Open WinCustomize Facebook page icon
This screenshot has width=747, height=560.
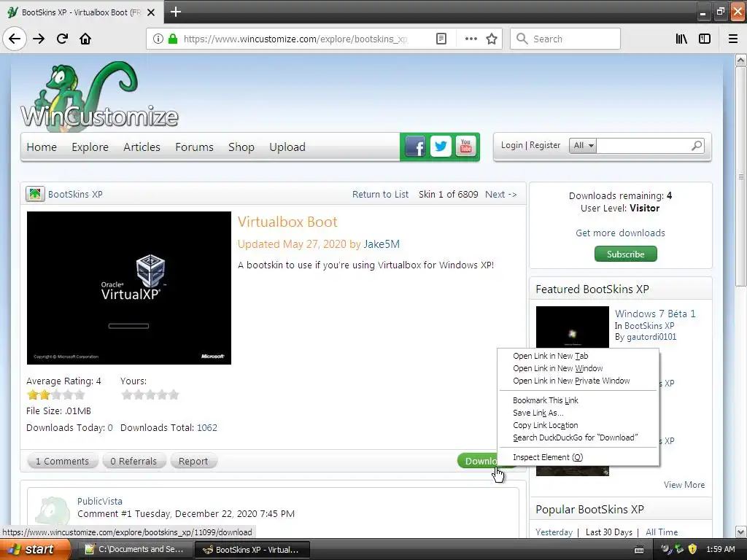(415, 147)
